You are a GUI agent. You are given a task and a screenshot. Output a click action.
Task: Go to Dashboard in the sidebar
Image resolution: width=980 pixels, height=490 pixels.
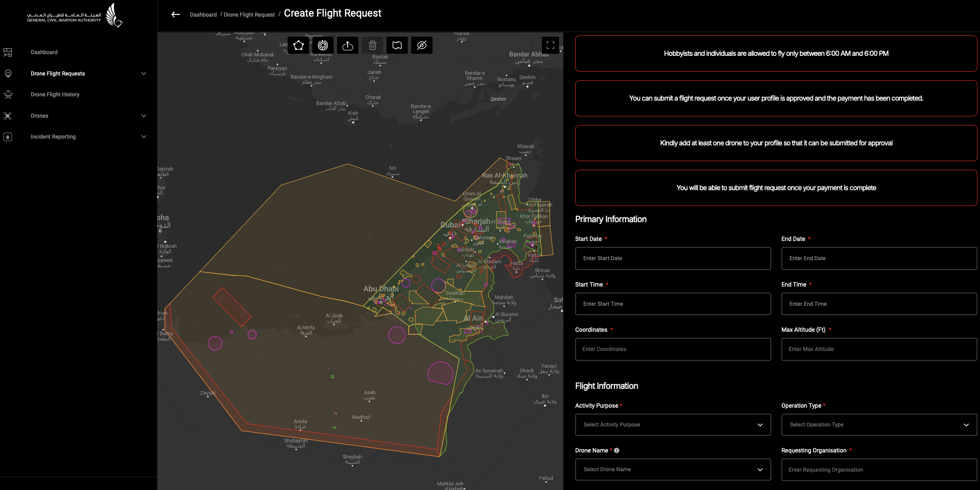click(44, 52)
